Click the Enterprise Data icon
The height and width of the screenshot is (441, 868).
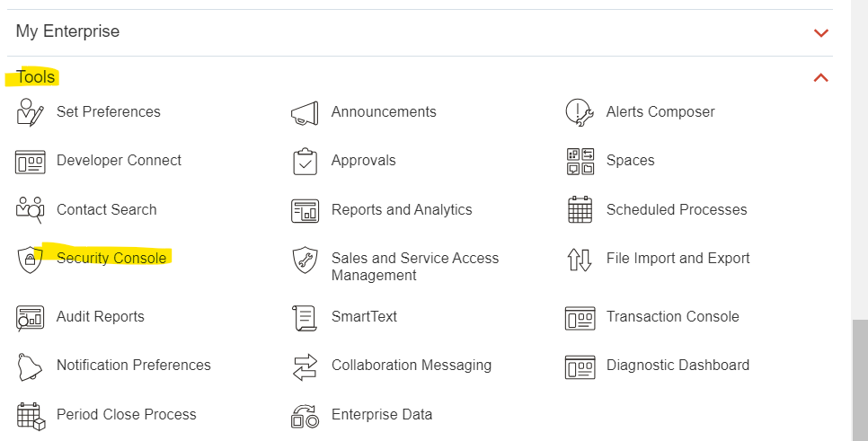click(305, 416)
